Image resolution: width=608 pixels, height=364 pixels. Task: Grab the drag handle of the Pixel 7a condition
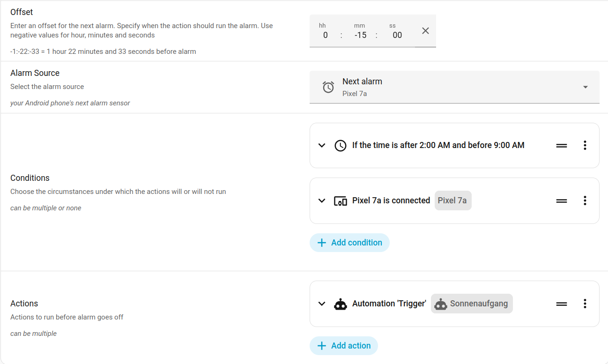(x=562, y=201)
